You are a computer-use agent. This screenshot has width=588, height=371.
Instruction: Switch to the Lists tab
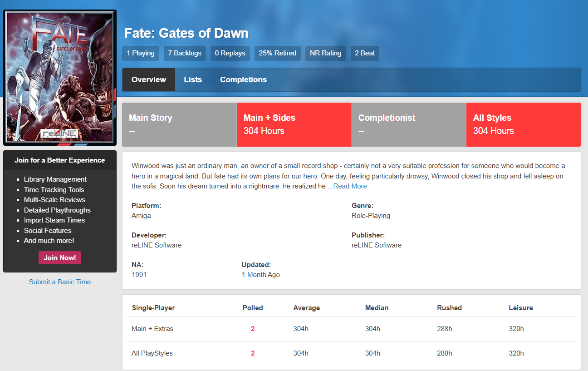coord(193,79)
